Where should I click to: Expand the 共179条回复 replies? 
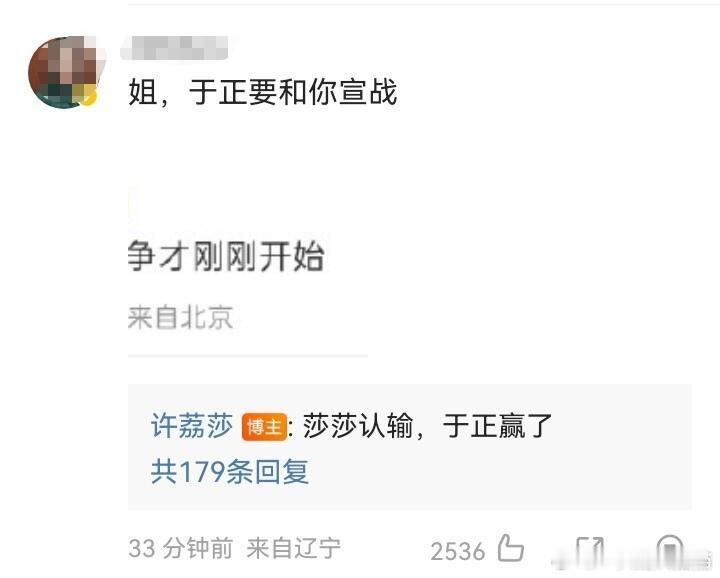[230, 471]
